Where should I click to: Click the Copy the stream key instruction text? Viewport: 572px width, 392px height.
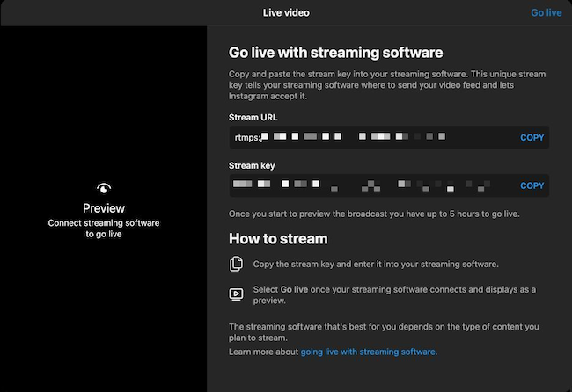376,264
